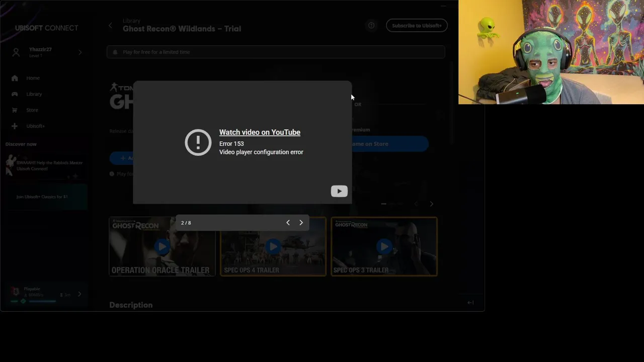The image size is (644, 362).
Task: Advance the trailer carousel with right arrow
Action: (431, 204)
